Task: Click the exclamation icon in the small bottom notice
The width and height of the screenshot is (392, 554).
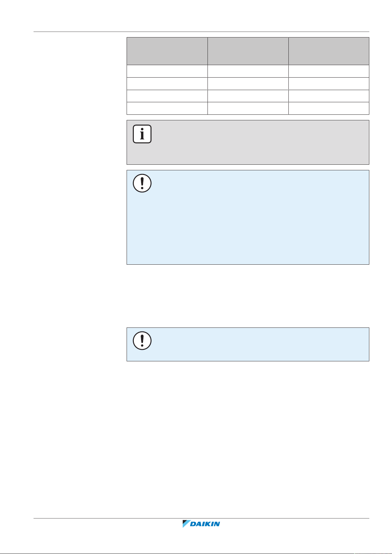Action: click(142, 340)
